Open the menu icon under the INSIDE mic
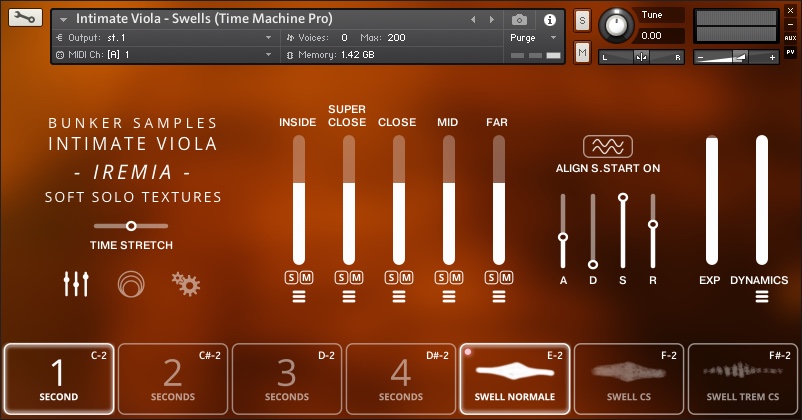 pyautogui.click(x=298, y=296)
